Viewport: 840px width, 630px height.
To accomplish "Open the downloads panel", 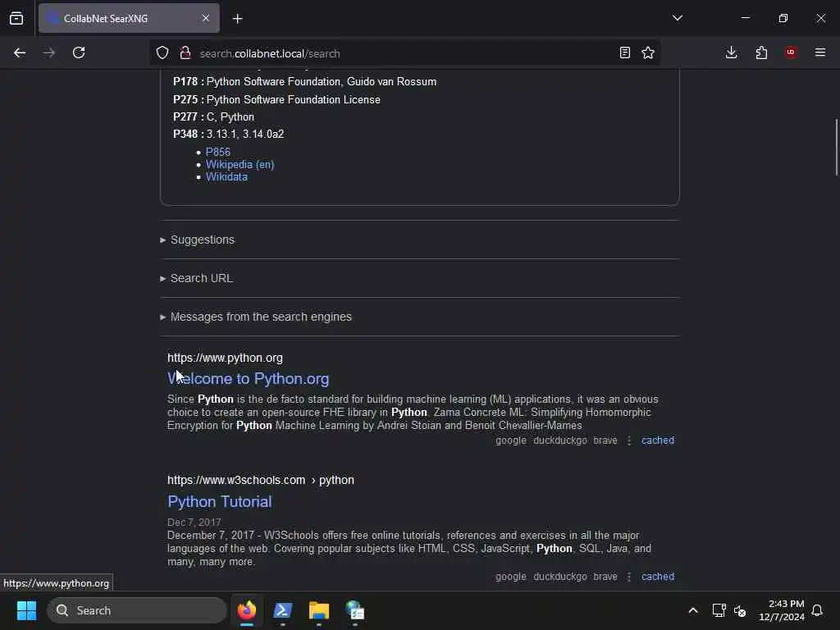I will [731, 52].
